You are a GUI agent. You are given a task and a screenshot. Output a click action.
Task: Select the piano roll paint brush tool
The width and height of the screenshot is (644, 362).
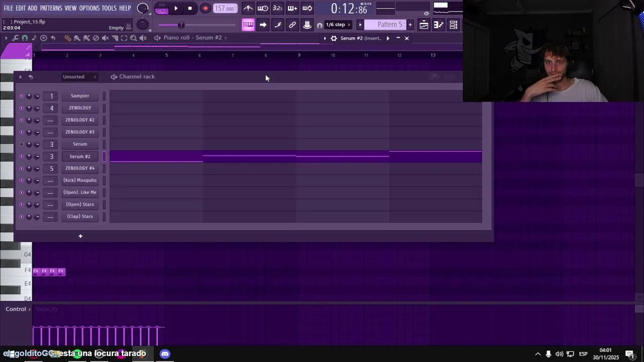(77, 38)
